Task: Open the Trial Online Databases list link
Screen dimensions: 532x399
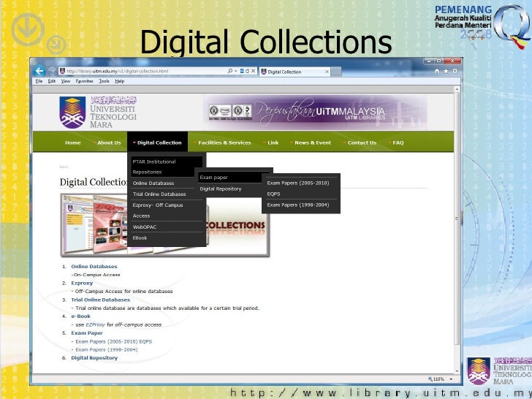Action: (100, 300)
